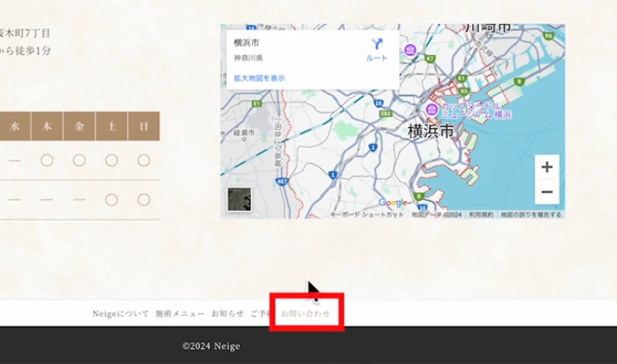617x364 pixels.
Task: Open the お問い合わせ footer link
Action: click(305, 313)
